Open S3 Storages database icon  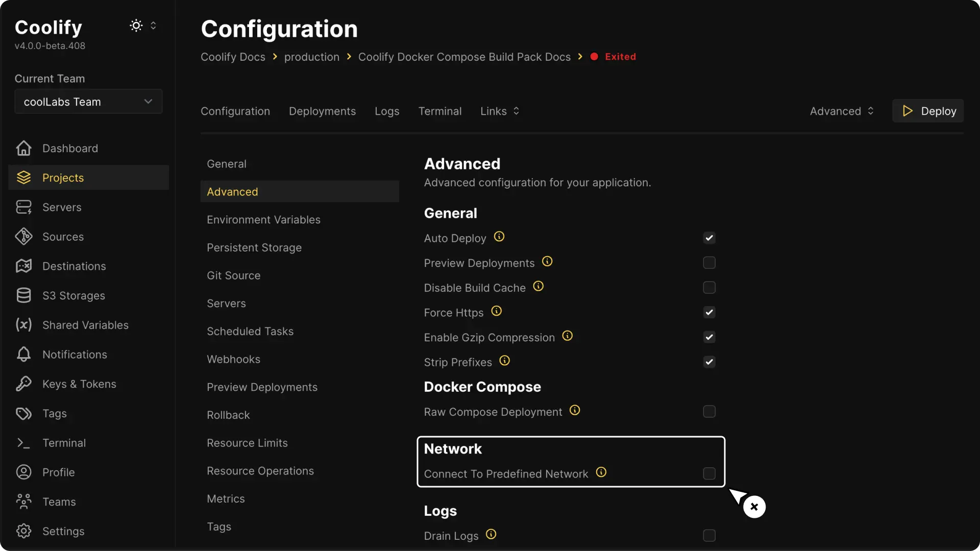[23, 295]
